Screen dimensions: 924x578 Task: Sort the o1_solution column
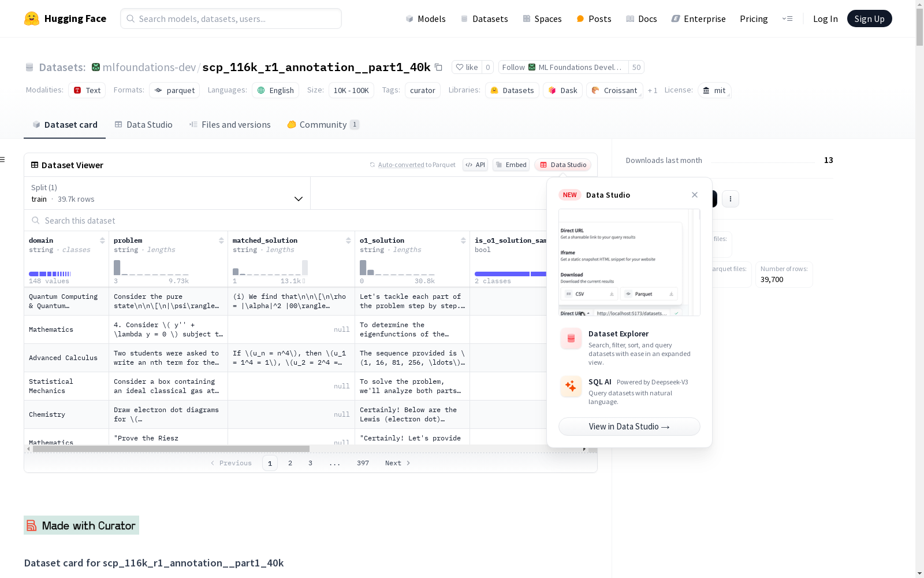click(463, 240)
